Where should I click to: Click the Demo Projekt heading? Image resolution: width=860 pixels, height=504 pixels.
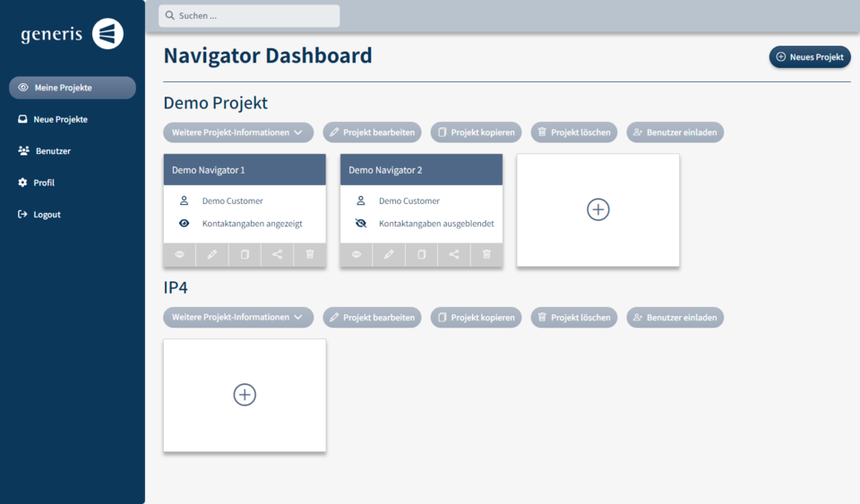click(x=216, y=103)
